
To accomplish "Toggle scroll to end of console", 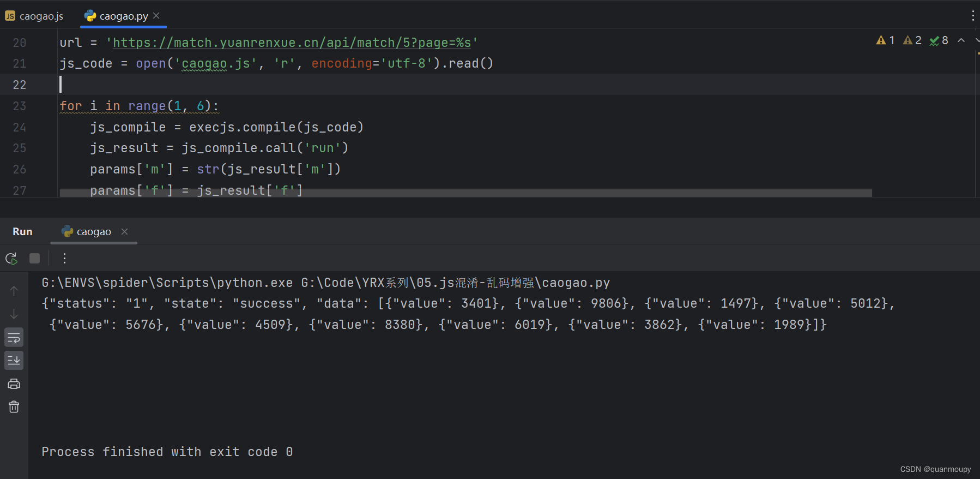I will (14, 360).
